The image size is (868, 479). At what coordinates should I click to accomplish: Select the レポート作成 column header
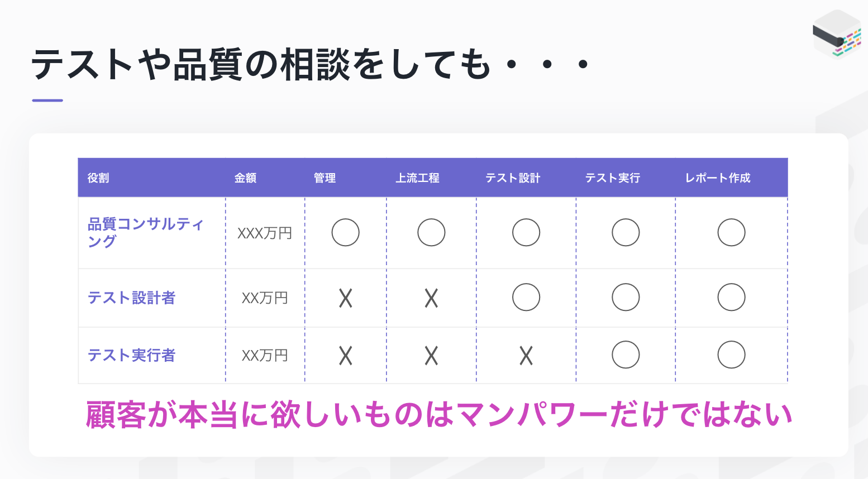[718, 178]
